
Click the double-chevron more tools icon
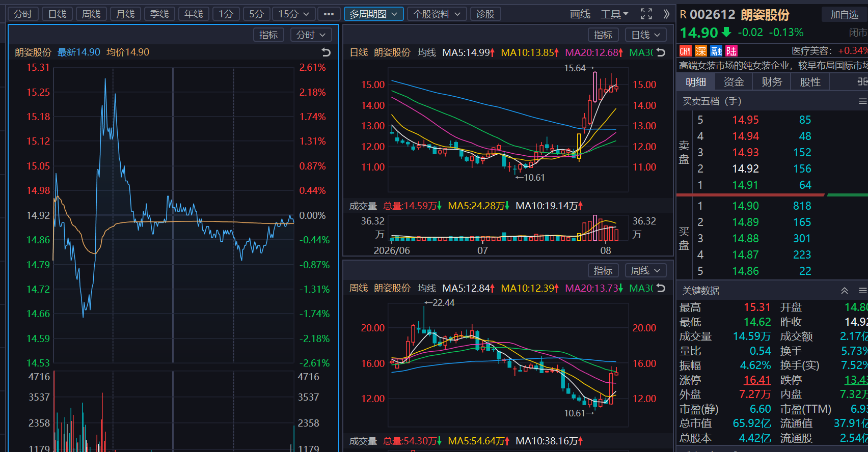pos(666,14)
